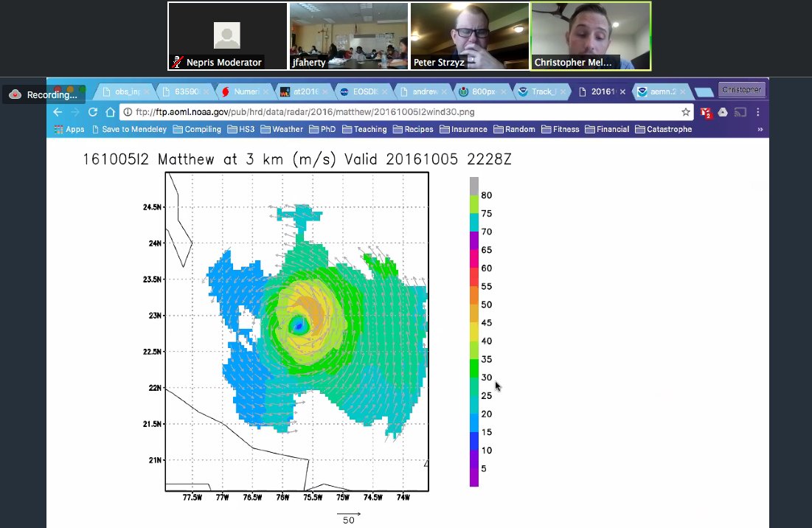Open the Compiling bookmarks folder
Screen dimensions: 812x528
pyautogui.click(x=197, y=129)
